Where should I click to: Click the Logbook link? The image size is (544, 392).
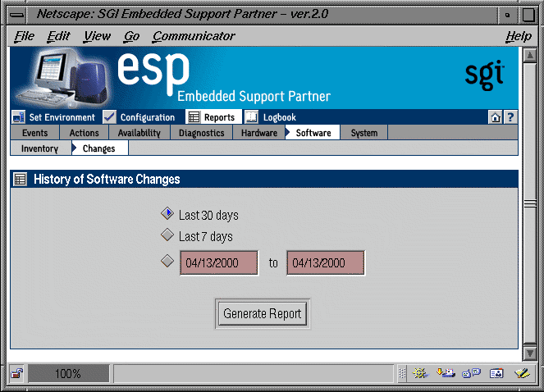click(280, 117)
